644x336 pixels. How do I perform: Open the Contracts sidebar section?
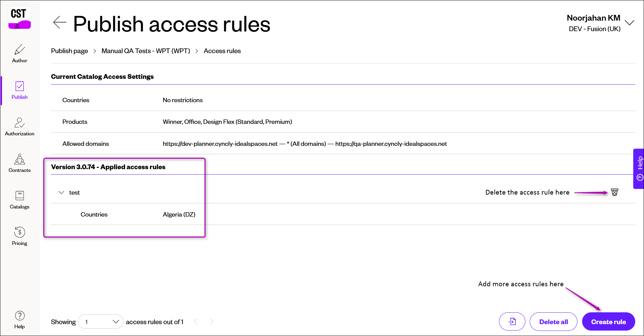[20, 163]
